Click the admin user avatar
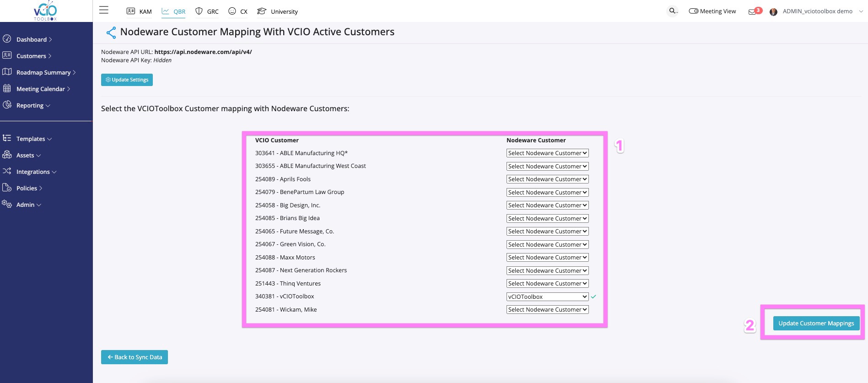 [773, 12]
